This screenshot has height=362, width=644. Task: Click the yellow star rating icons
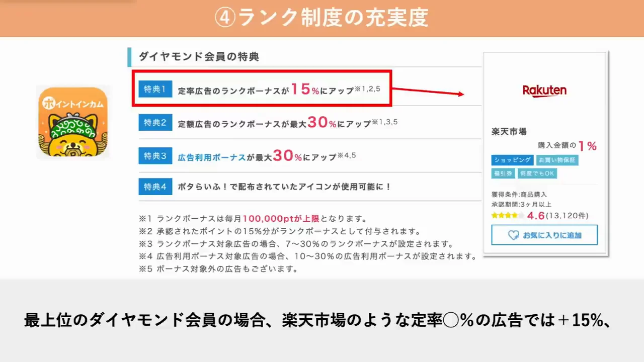[508, 216]
